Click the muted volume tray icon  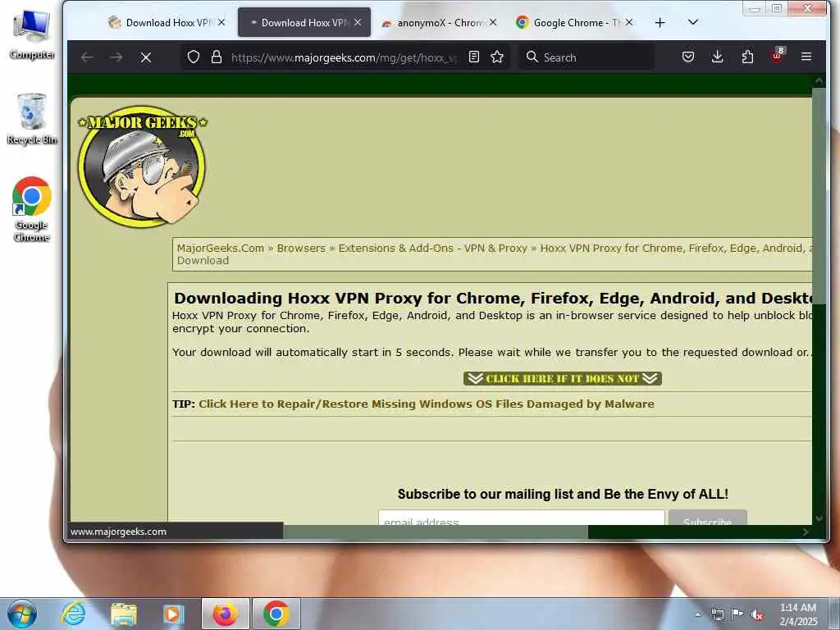[x=757, y=615]
